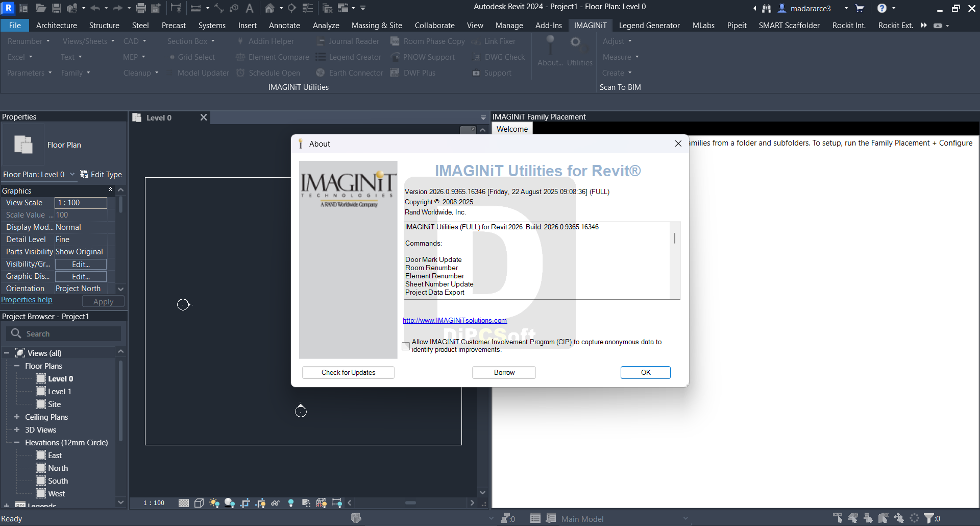Viewport: 980px width, 526px height.
Task: Open the Section Box dropdown
Action: tap(191, 41)
